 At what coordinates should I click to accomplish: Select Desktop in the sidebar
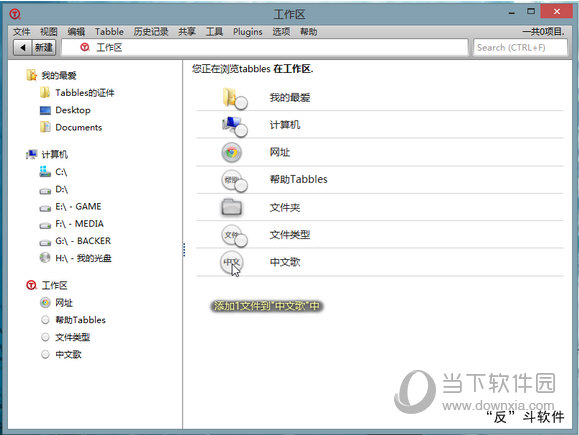tap(73, 110)
